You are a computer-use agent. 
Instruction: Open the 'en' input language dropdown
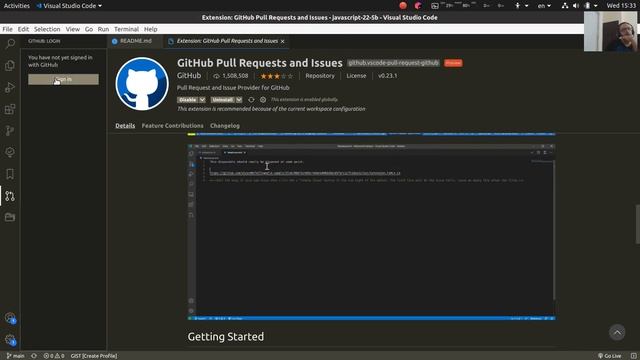click(x=544, y=6)
